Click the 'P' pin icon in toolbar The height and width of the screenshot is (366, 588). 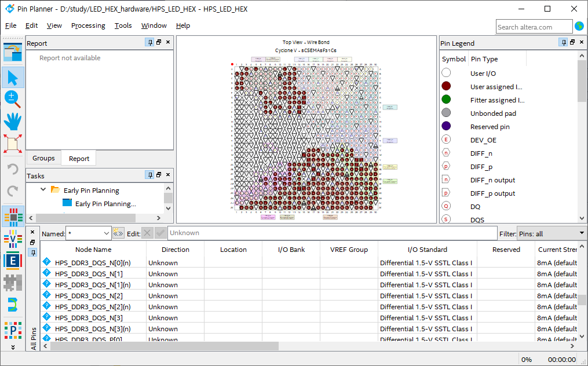pos(13,330)
